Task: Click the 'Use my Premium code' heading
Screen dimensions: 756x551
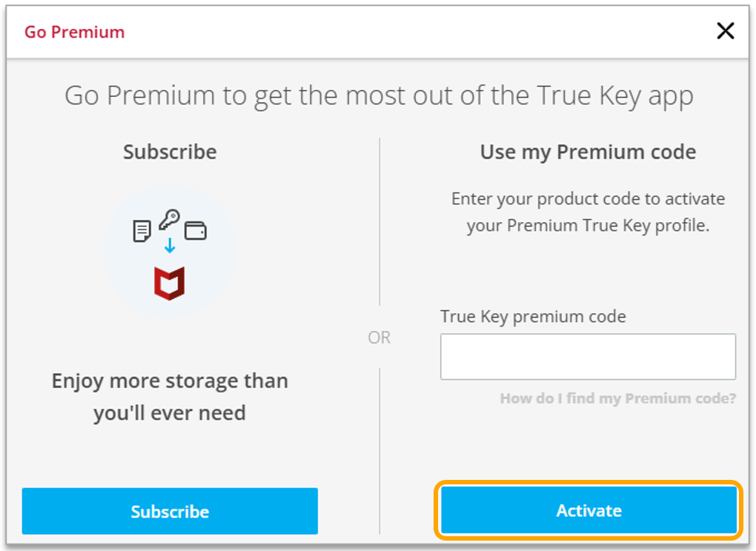Action: coord(588,152)
